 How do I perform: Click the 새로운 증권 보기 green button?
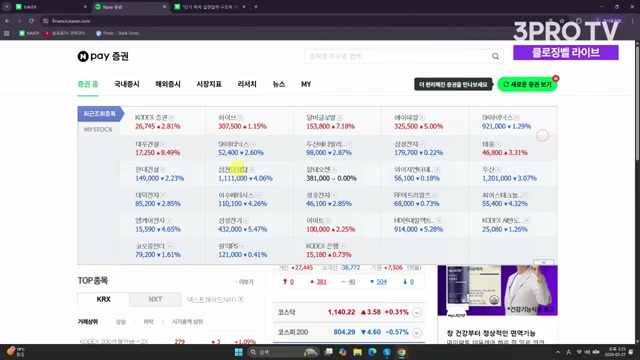click(527, 84)
